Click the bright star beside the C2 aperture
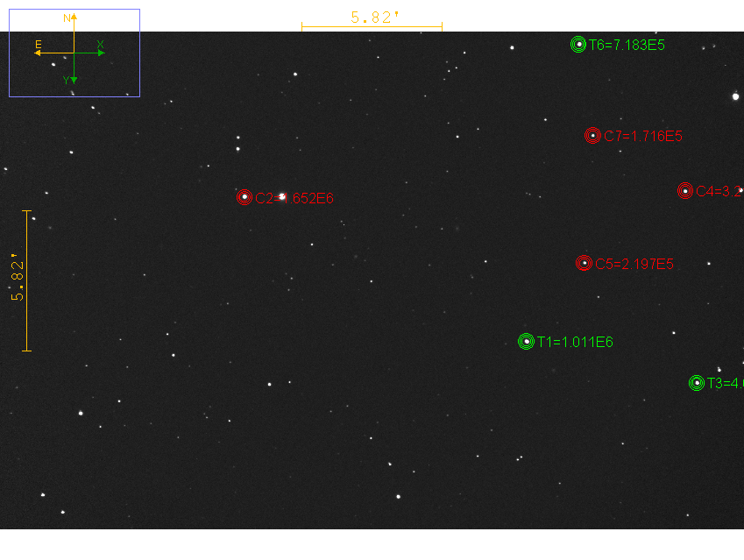 (281, 197)
